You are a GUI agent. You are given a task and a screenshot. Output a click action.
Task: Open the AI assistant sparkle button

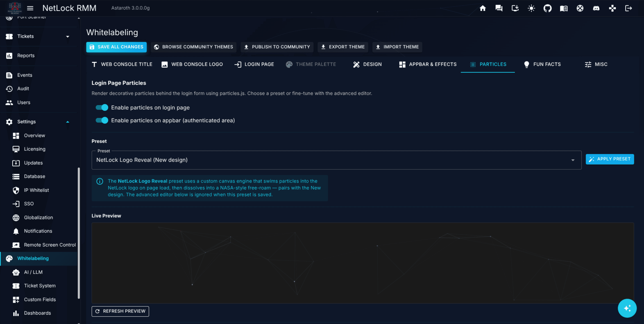tap(627, 308)
